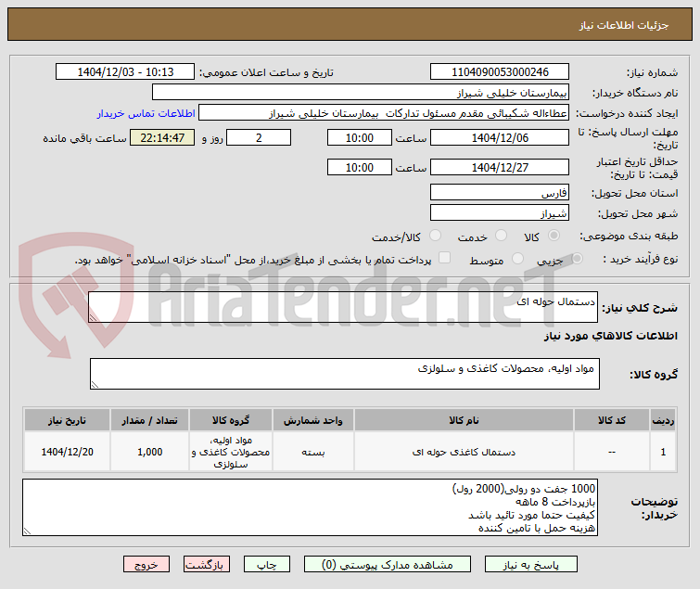Click the quantity cell 1,000
The height and width of the screenshot is (589, 700).
[x=149, y=452]
